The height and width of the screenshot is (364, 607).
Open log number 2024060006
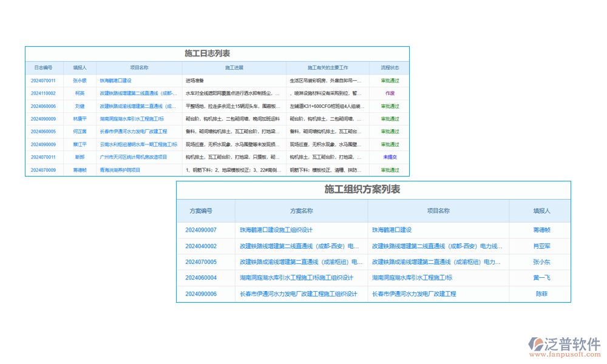[x=43, y=106]
